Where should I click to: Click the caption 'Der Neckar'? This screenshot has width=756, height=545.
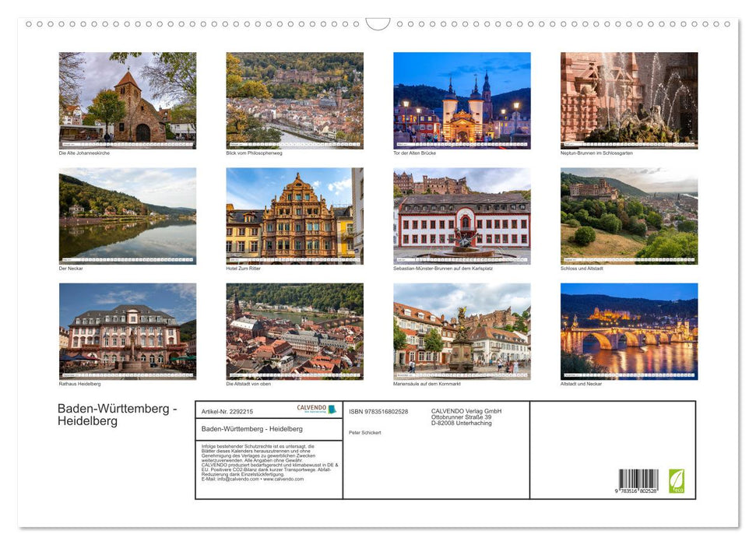pyautogui.click(x=71, y=269)
